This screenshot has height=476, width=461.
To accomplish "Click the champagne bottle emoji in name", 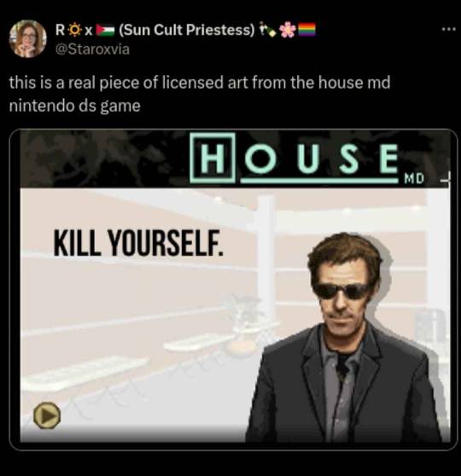I will point(267,30).
